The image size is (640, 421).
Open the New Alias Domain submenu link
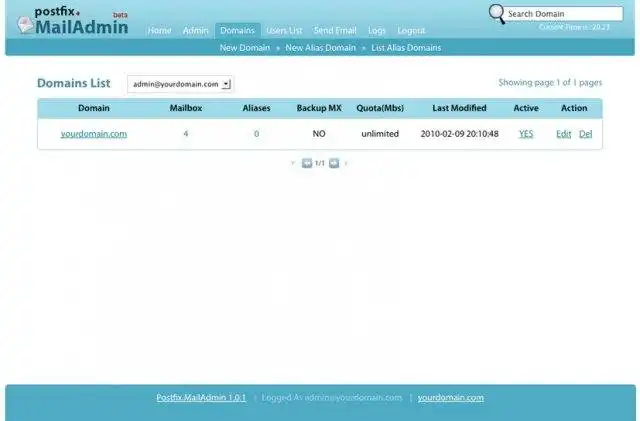point(320,48)
